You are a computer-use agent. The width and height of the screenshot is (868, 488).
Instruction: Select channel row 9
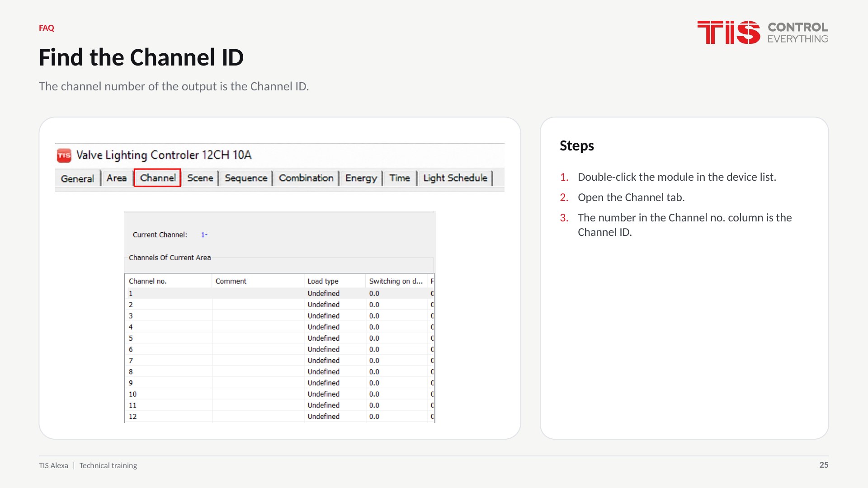[279, 383]
